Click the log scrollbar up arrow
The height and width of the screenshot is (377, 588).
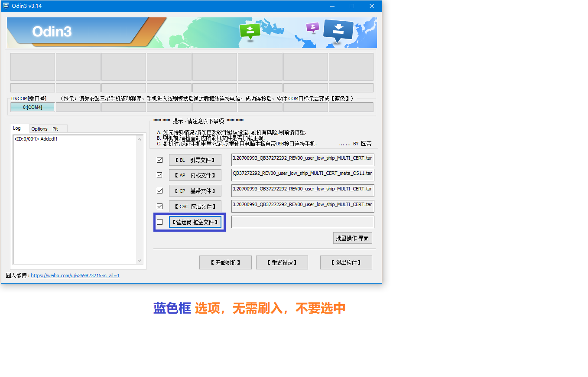pos(140,139)
